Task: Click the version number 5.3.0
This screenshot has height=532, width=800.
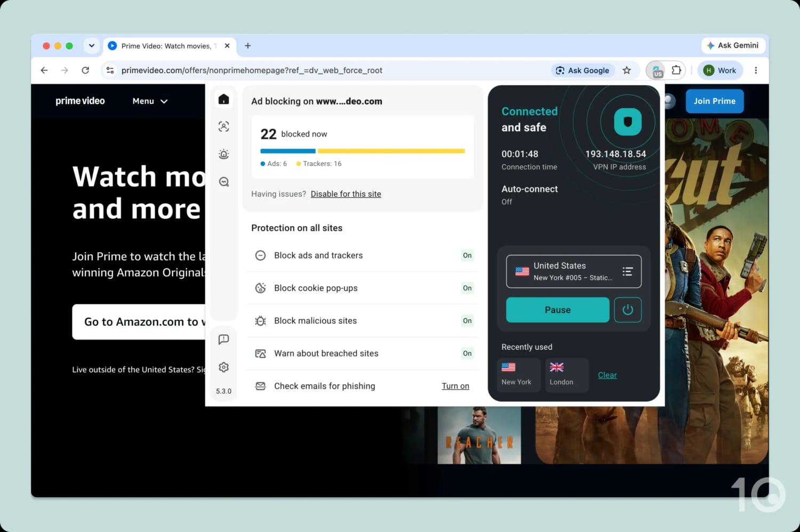Action: pyautogui.click(x=223, y=391)
